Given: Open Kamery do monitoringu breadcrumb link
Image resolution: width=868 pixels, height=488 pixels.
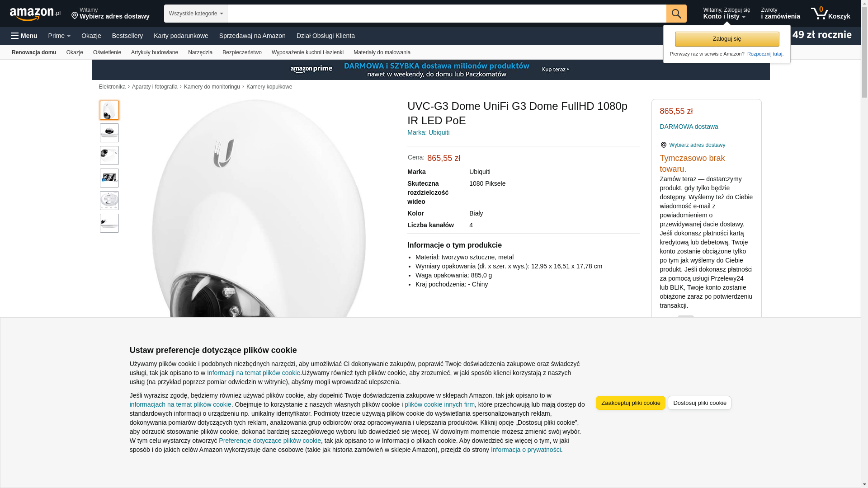Looking at the screenshot, I should click(x=212, y=87).
